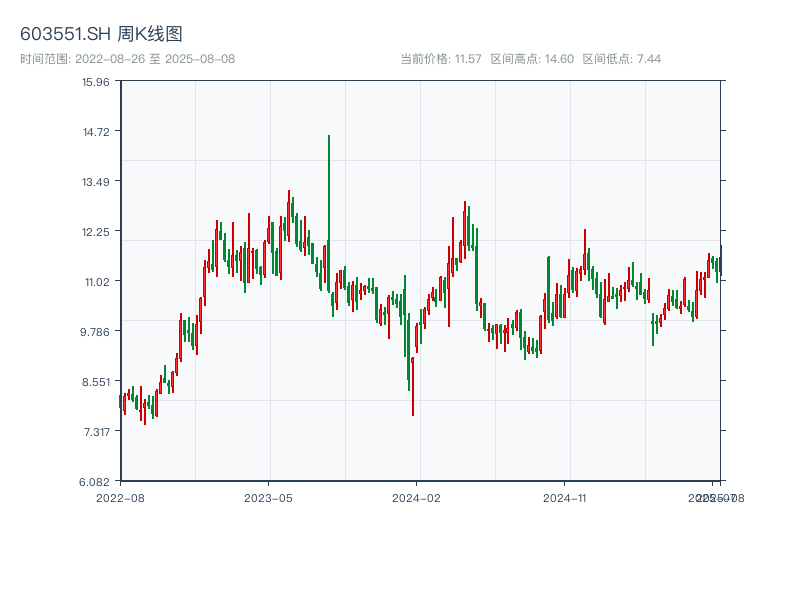Viewport: 800px width, 600px height.
Task: Click the 13.49 y-axis tick label
Action: [x=95, y=182]
